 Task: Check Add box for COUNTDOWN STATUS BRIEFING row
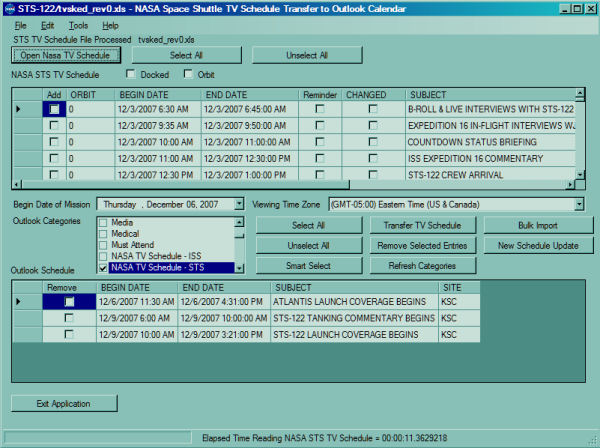pyautogui.click(x=54, y=142)
